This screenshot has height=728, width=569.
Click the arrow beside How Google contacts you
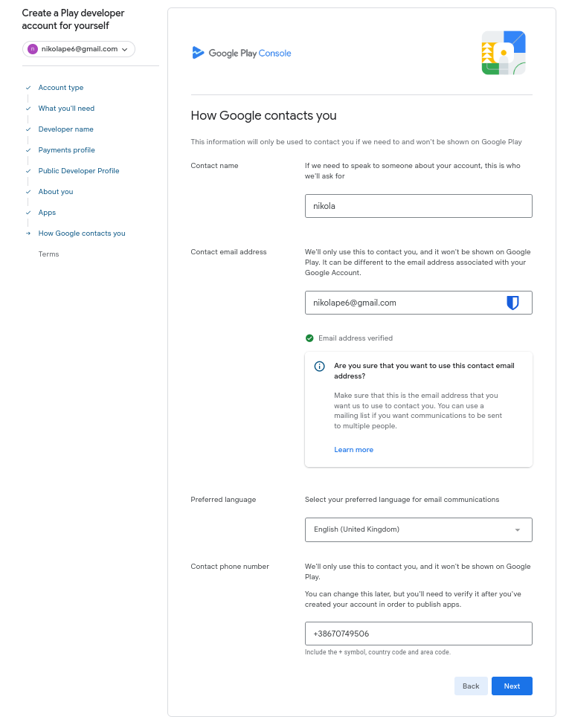click(x=28, y=233)
